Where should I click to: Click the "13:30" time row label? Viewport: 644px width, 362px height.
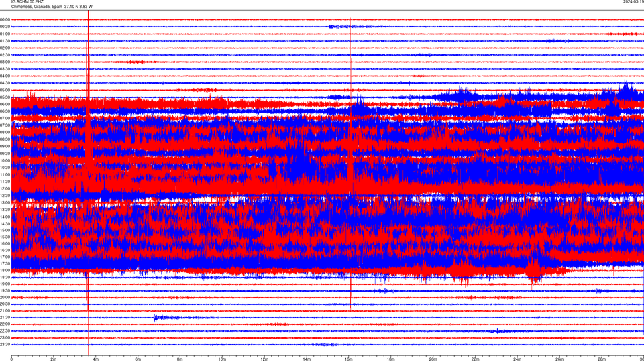(5, 210)
